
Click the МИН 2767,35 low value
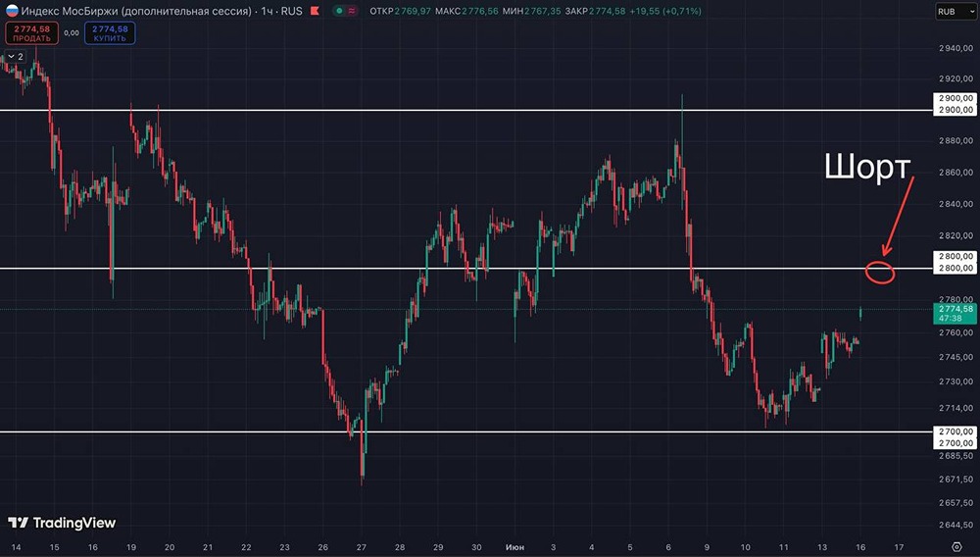531,11
